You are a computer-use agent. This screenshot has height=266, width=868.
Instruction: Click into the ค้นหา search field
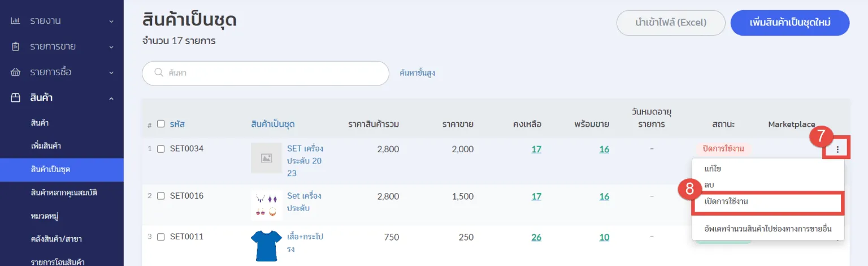coord(271,74)
